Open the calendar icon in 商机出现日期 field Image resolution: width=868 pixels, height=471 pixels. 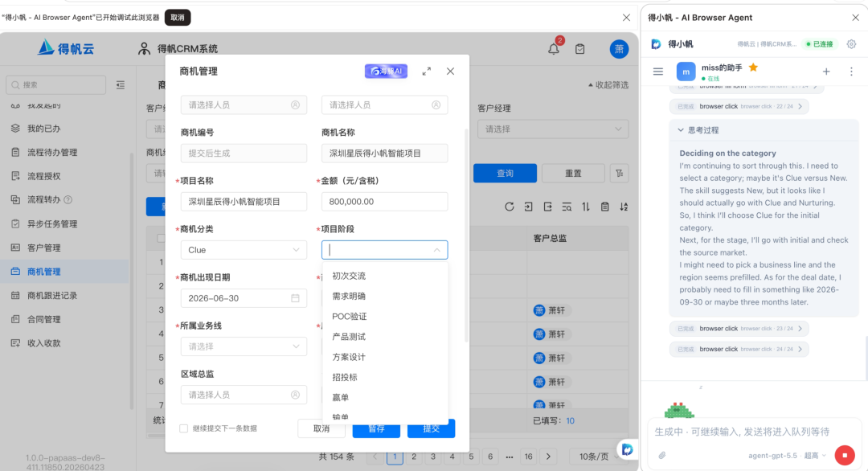(295, 297)
